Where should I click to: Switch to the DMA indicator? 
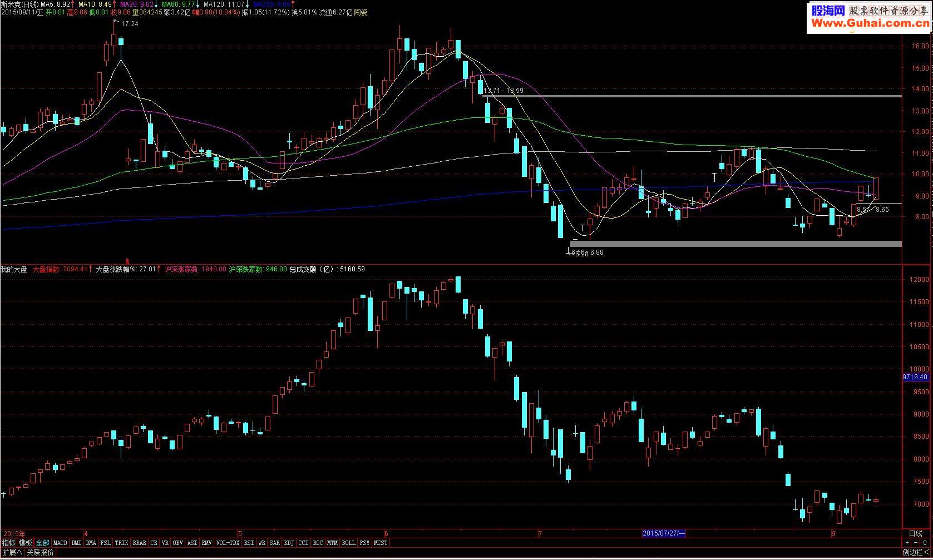pyautogui.click(x=91, y=543)
